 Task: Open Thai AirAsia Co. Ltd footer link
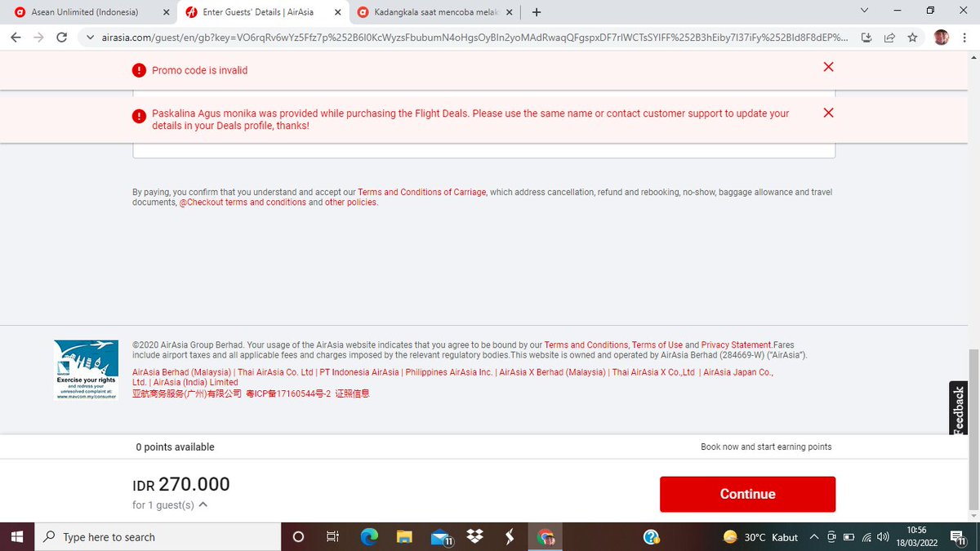click(276, 372)
